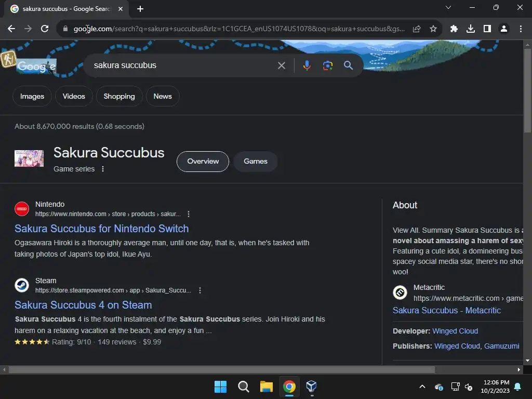Open the network and display tray icon
Screen dimensions: 532x399
click(455, 387)
